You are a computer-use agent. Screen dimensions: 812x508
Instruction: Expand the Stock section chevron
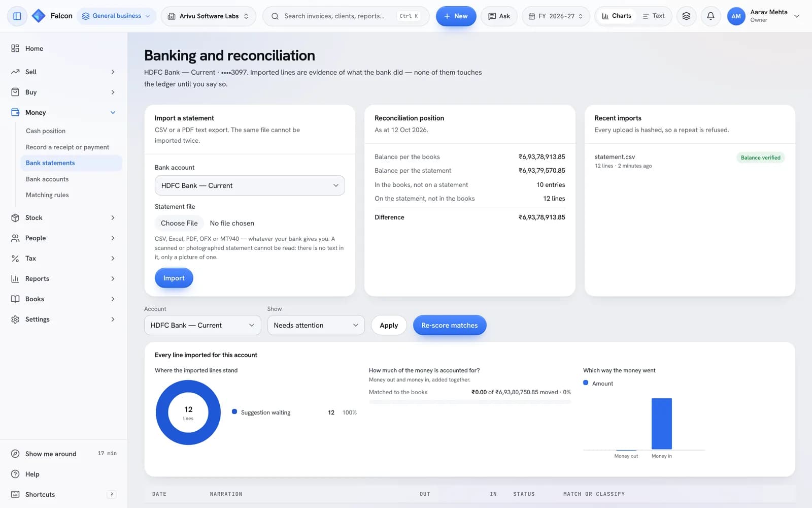pos(113,217)
